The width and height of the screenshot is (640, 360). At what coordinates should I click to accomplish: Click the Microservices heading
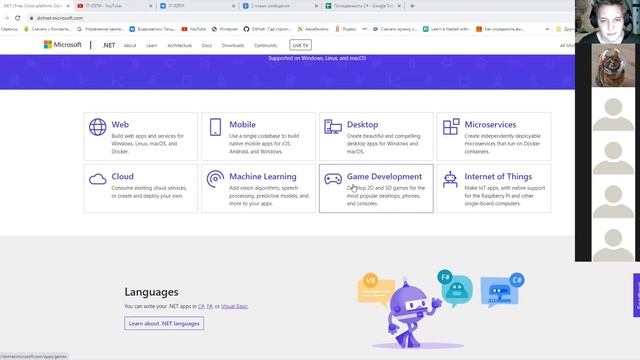pyautogui.click(x=490, y=124)
